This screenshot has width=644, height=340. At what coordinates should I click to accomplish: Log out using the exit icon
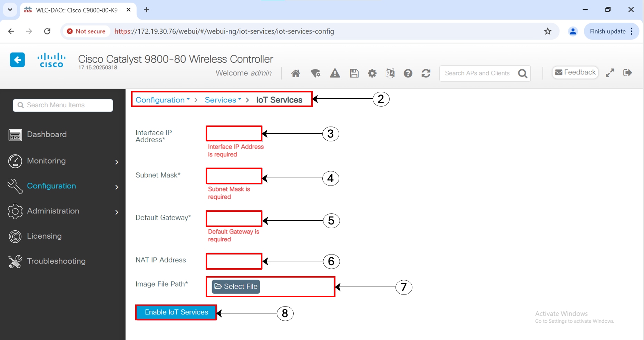tap(628, 73)
